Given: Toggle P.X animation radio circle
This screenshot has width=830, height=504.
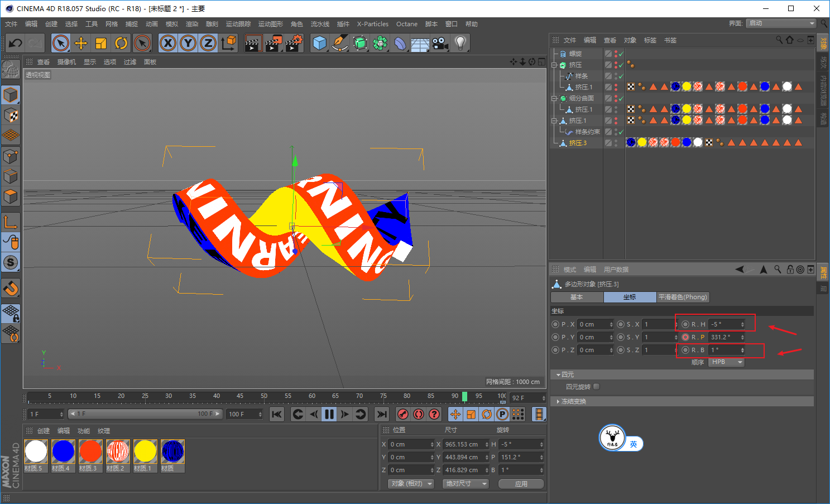Looking at the screenshot, I should coord(555,324).
